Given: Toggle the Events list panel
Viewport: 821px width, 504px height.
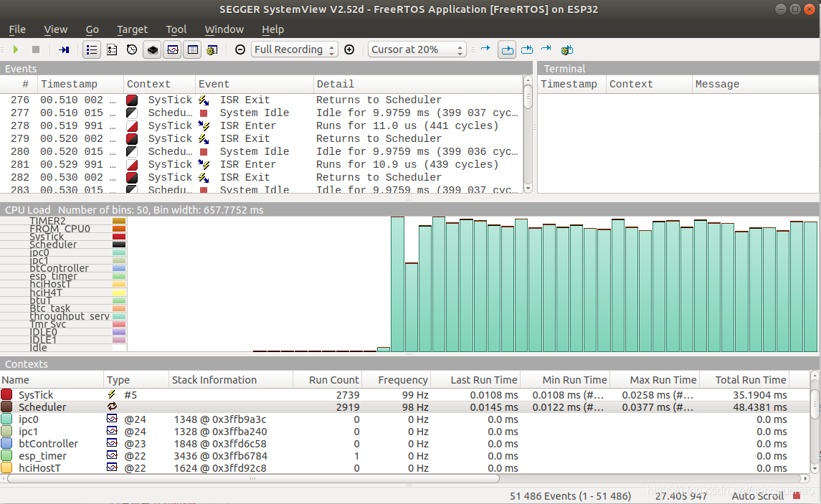Looking at the screenshot, I should 92,49.
